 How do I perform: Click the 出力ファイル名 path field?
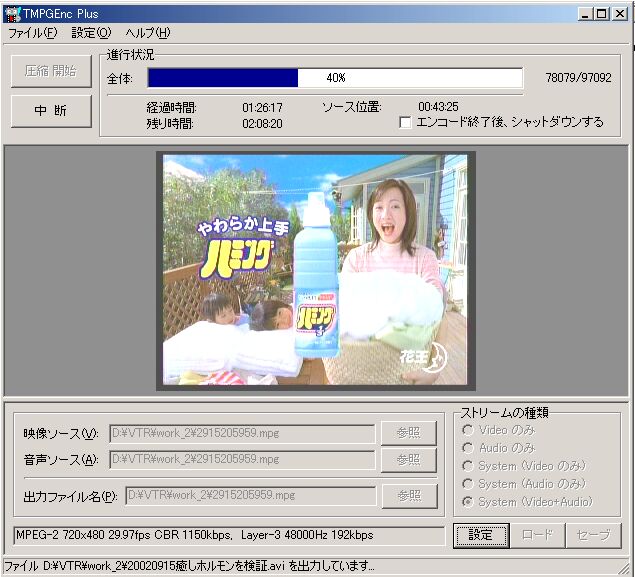(251, 496)
